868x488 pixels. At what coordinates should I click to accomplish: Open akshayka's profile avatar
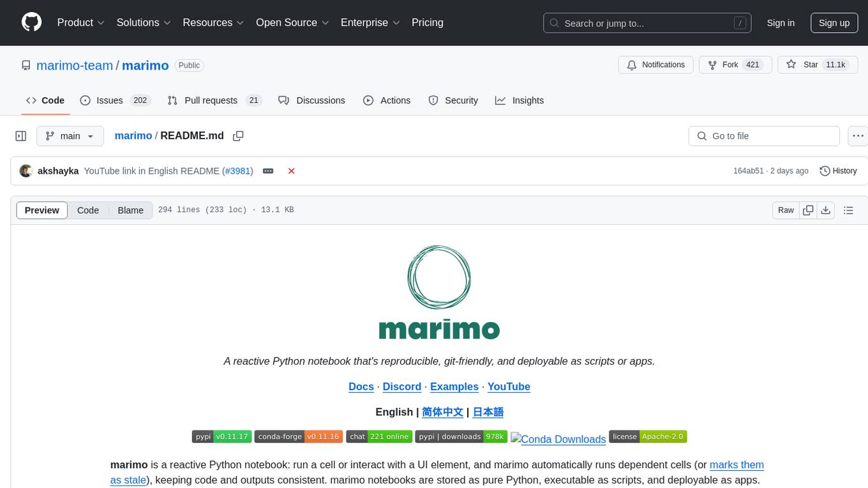pyautogui.click(x=26, y=171)
